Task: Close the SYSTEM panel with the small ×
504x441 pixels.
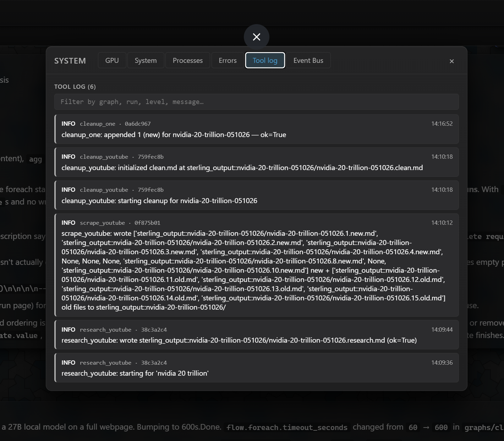Action: tap(452, 61)
